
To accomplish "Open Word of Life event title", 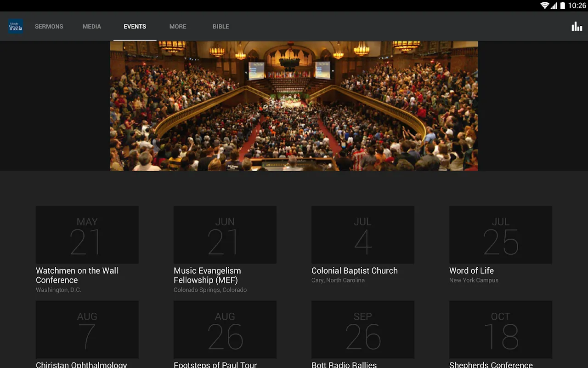I will click(472, 270).
